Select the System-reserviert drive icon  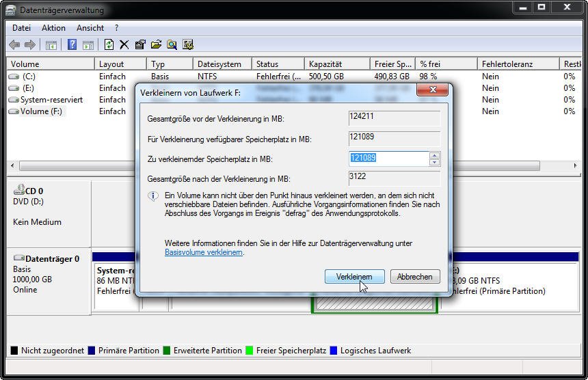tap(14, 100)
